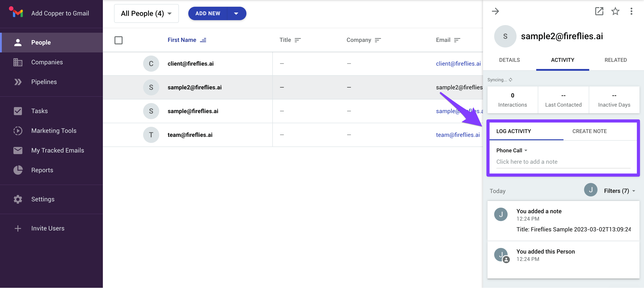Open record in new window icon
Viewport: 644px width, 297px height.
click(x=599, y=11)
